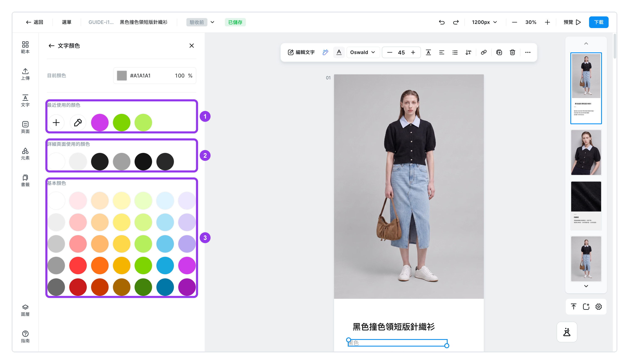Image resolution: width=629 pixels, height=364 pixels.
Task: Click the #A1A1A1 hex color field
Action: point(140,76)
